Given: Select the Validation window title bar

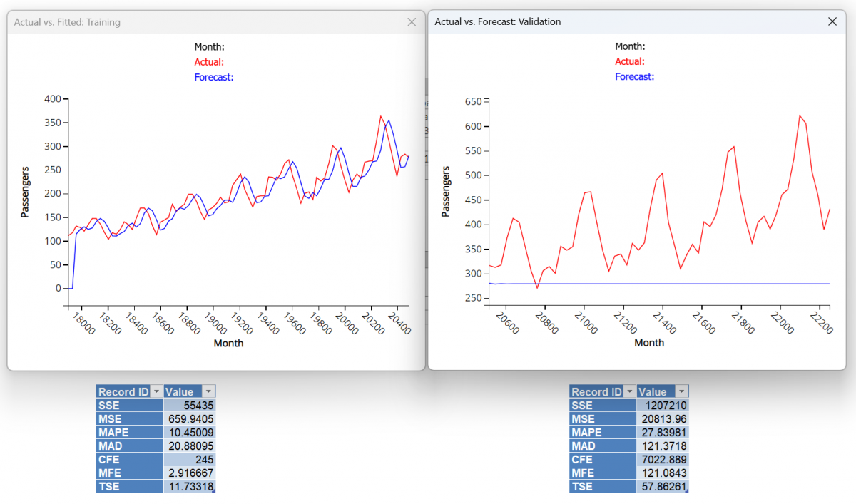Looking at the screenshot, I should pos(628,21).
